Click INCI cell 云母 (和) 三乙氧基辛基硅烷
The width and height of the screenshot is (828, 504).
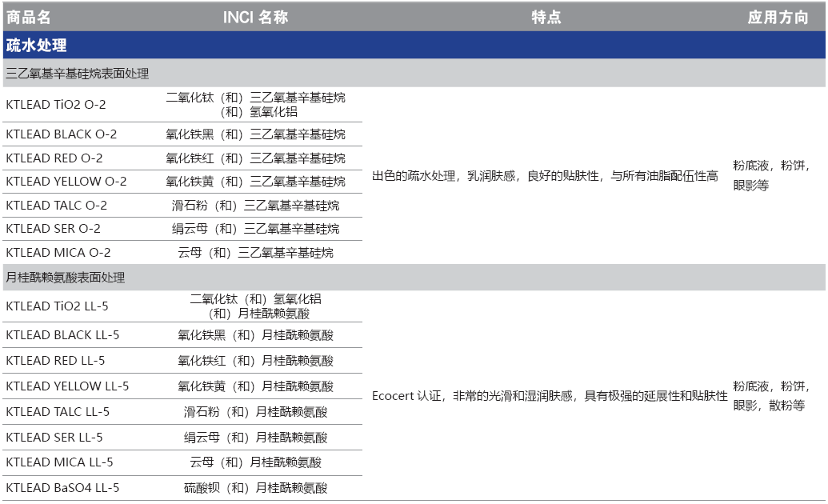255,253
